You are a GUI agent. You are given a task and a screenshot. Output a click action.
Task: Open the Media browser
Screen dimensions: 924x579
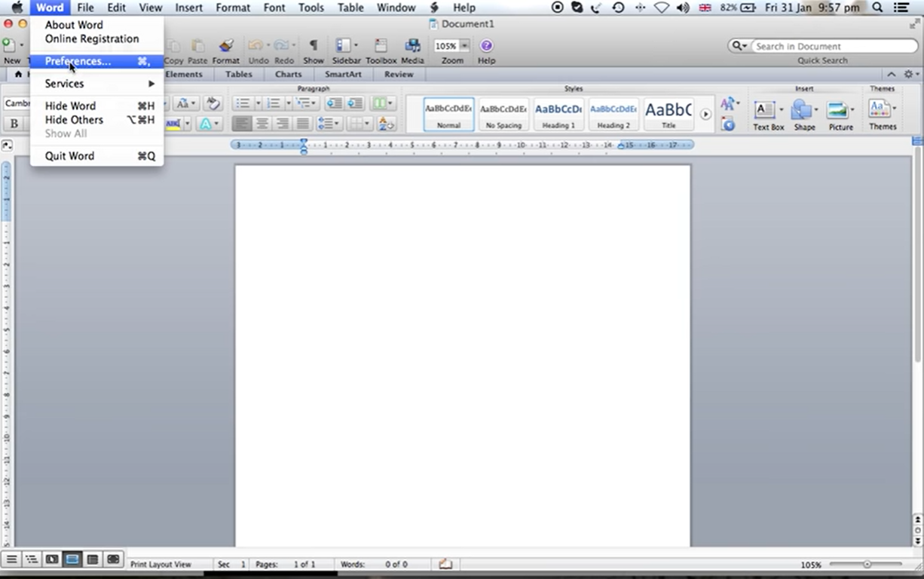tap(412, 47)
